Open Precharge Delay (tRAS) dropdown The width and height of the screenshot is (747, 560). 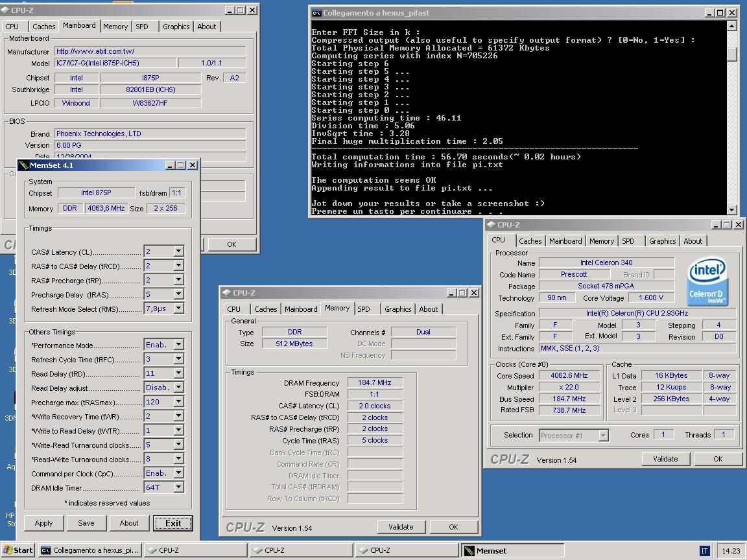click(x=179, y=294)
